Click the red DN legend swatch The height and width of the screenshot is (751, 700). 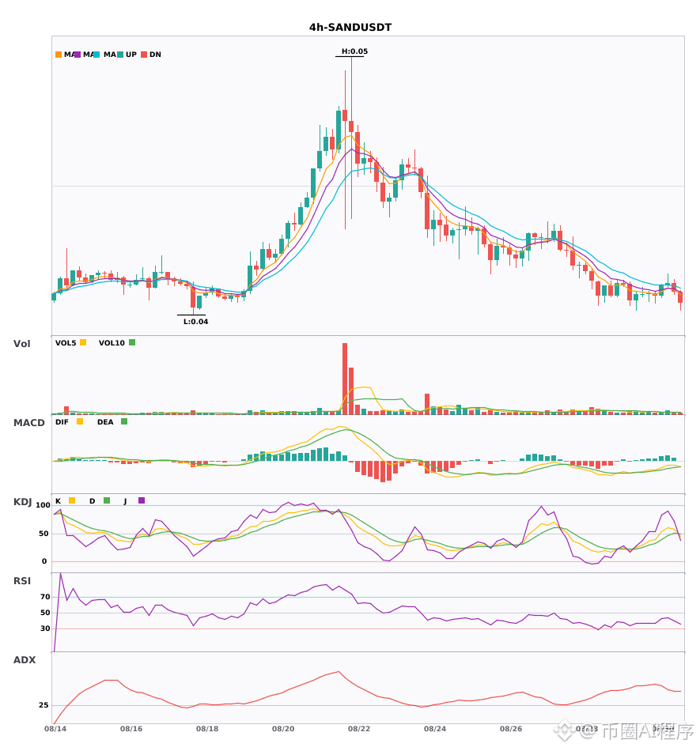144,55
